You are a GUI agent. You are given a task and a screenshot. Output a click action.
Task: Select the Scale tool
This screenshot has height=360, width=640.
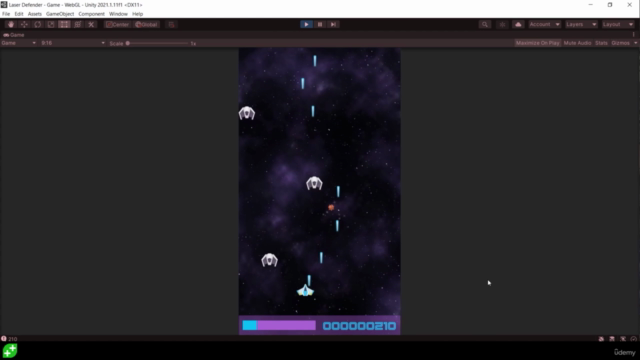point(51,24)
